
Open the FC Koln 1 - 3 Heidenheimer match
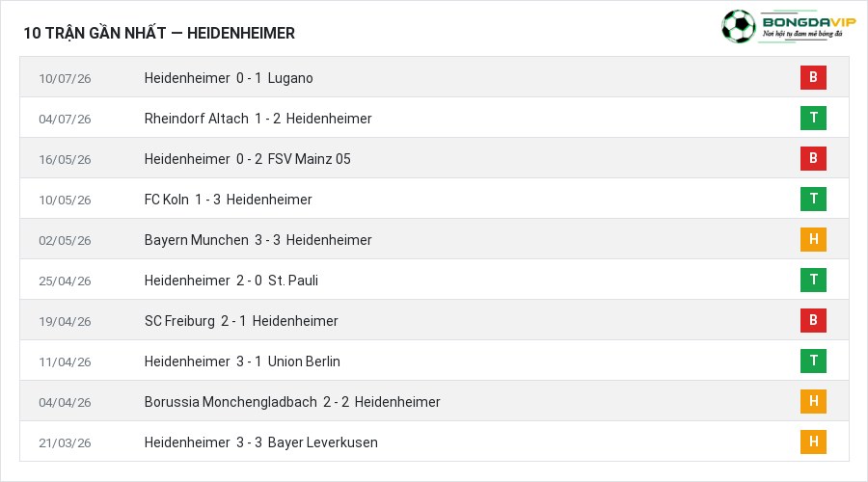click(228, 200)
